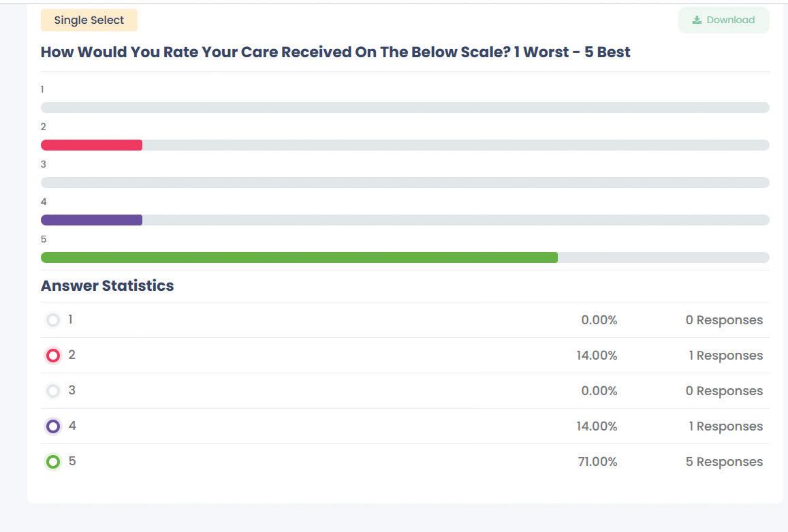This screenshot has height=532, width=788.
Task: Click the empty gray bar for rating 1
Action: click(x=405, y=108)
